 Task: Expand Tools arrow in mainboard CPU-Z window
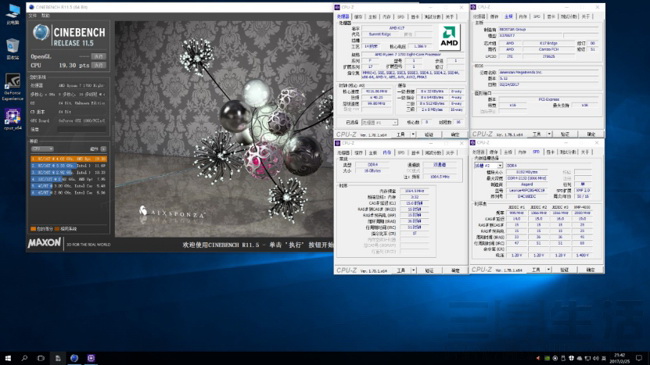coord(549,134)
